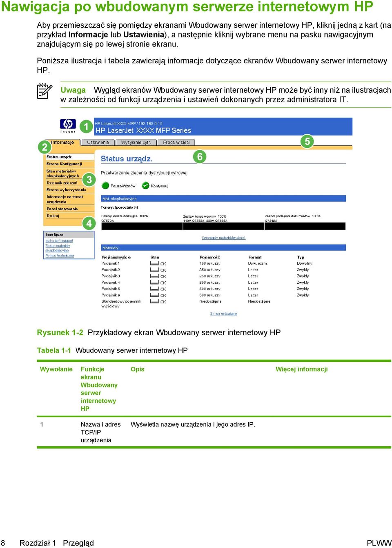Viewport: 392px width, 548px height.
Task: Click the status icon for Standardowy pojemnik wyjściowy
Action: tap(154, 302)
